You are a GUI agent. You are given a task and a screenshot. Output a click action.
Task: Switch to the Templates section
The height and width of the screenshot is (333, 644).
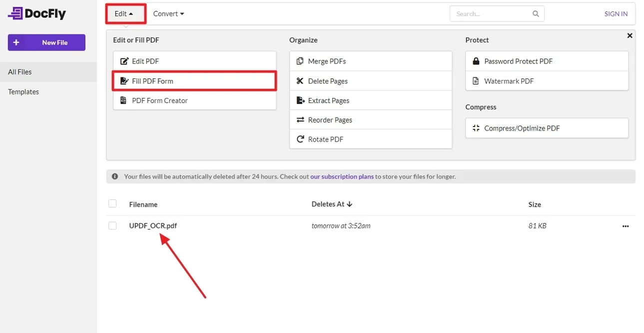pos(23,91)
